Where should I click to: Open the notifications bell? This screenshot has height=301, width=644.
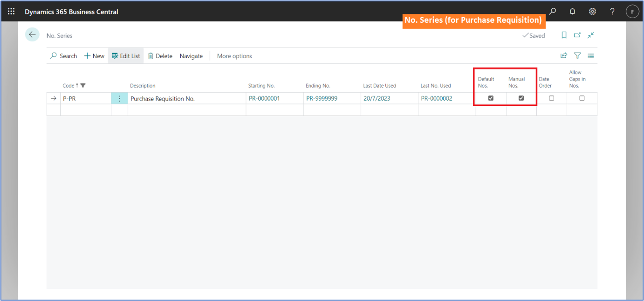[573, 12]
